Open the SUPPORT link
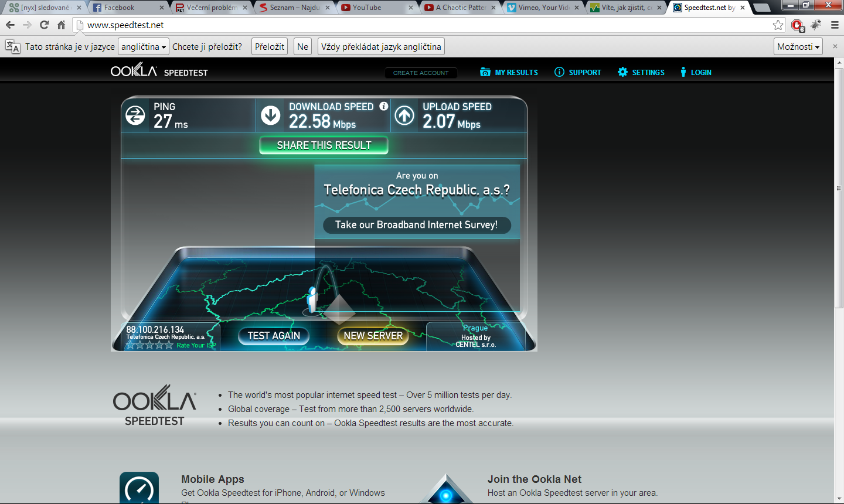Image resolution: width=844 pixels, height=504 pixels. pos(578,72)
